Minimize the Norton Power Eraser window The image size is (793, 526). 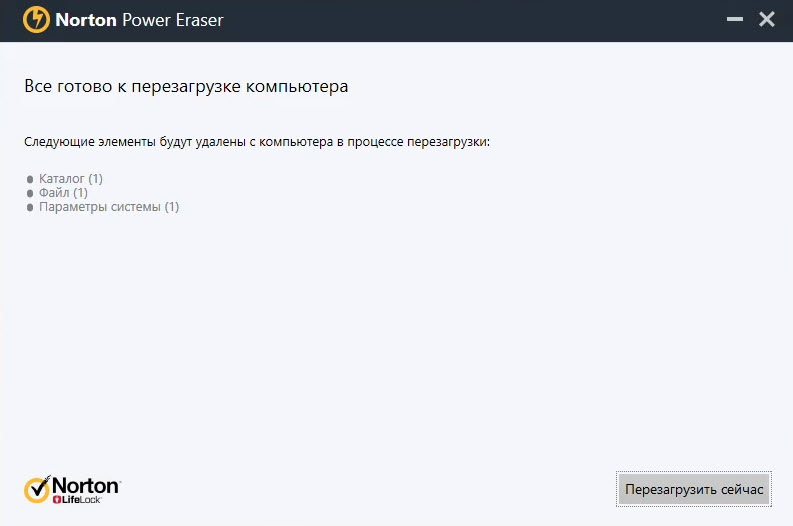733,20
